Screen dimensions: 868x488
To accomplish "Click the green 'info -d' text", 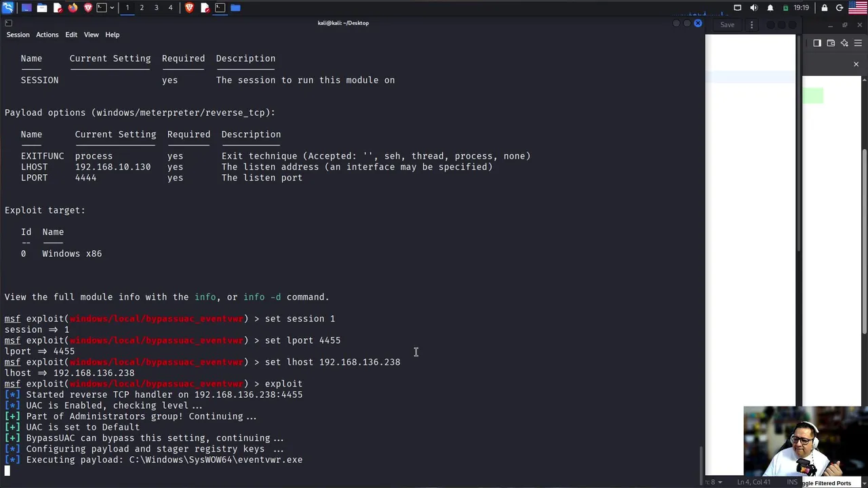I will [262, 297].
